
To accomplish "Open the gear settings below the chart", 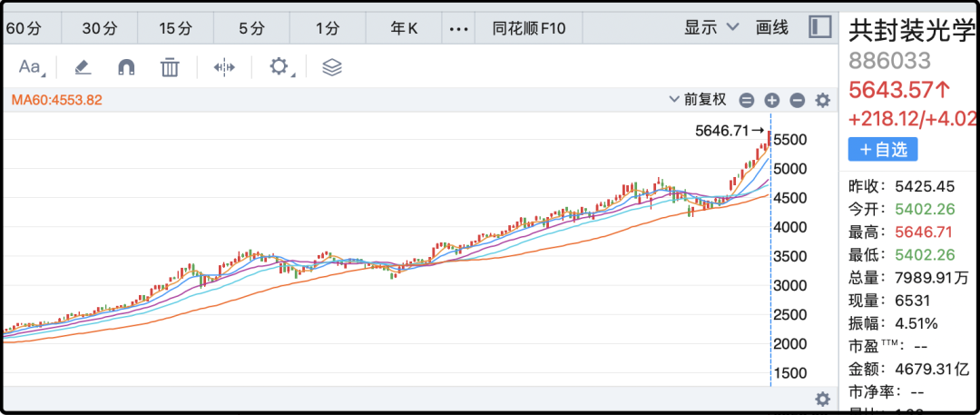I will (823, 399).
